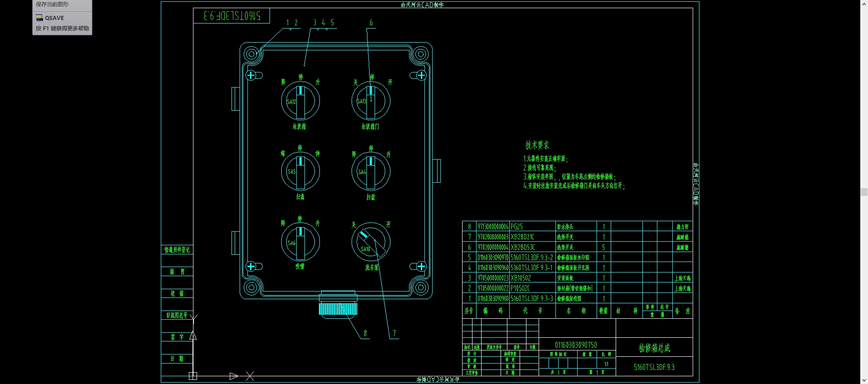Click the 洗车泵 label under SA10
This screenshot has height=384, width=868.
click(x=372, y=267)
